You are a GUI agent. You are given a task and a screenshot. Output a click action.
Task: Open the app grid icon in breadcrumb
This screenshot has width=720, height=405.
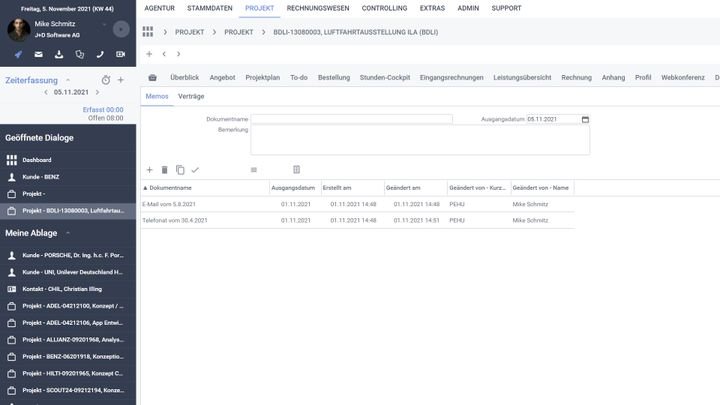click(148, 32)
